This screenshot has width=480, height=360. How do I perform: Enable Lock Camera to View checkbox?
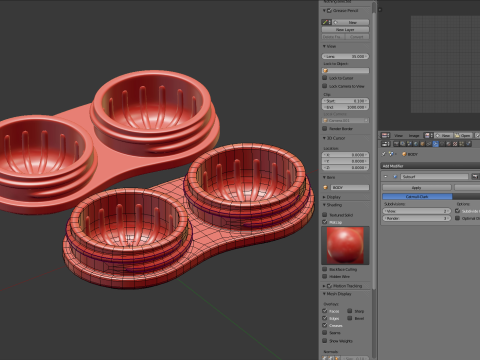[325, 86]
